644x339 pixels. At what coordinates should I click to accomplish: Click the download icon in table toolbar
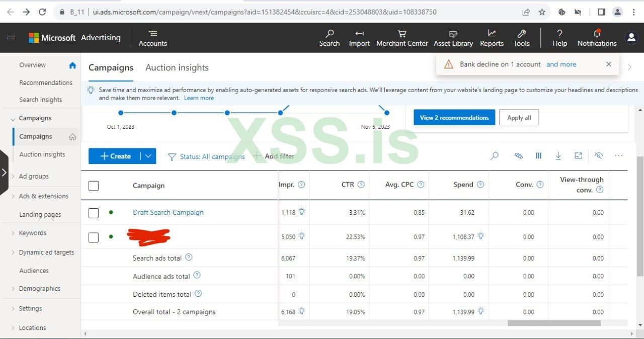(x=558, y=156)
